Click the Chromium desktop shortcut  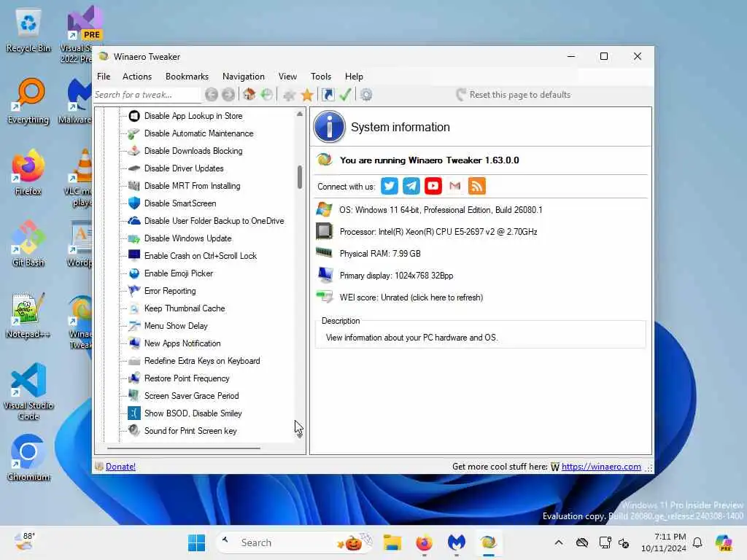point(28,457)
